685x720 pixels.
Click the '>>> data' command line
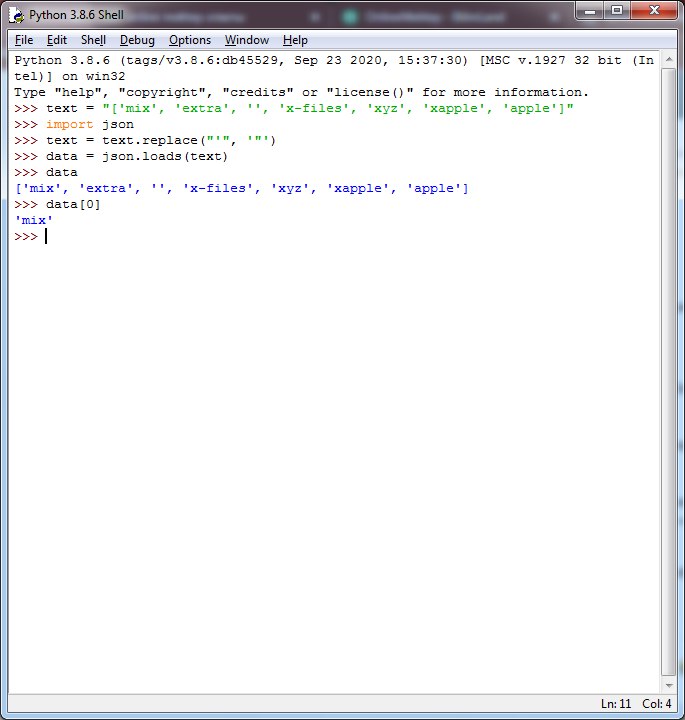(46, 173)
